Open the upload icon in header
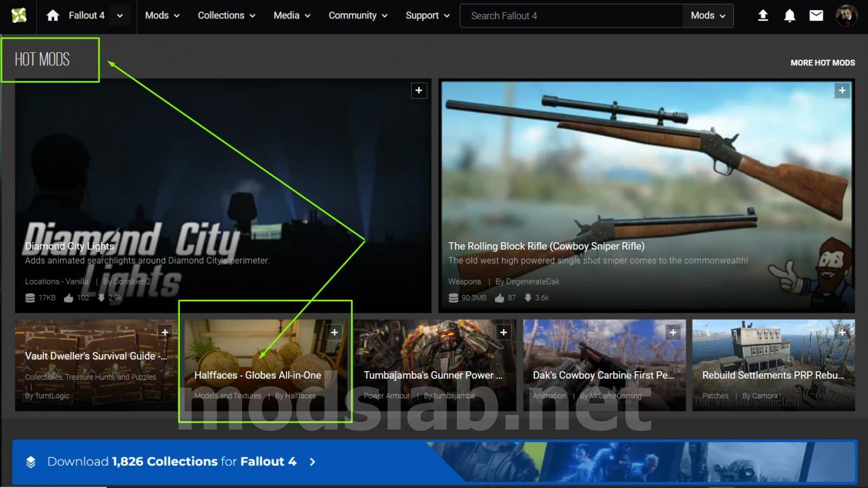The height and width of the screenshot is (488, 868). coord(763,15)
